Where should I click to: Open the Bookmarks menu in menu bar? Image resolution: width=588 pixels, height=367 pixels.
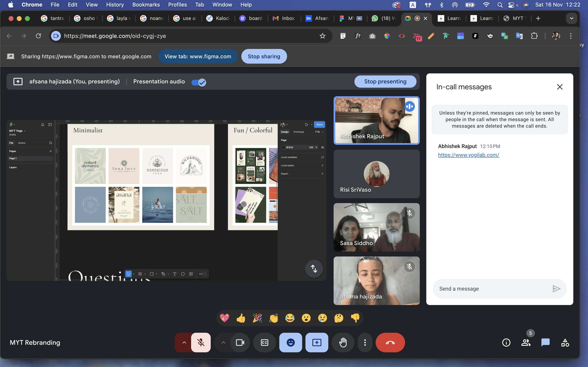tap(146, 5)
